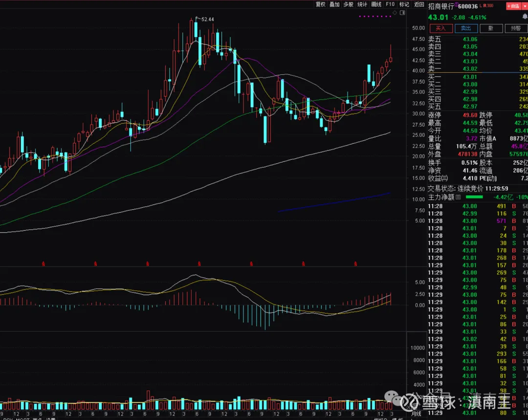This screenshot has width=528, height=420.
Task: Select the 标记 mark option
Action: point(404,4)
